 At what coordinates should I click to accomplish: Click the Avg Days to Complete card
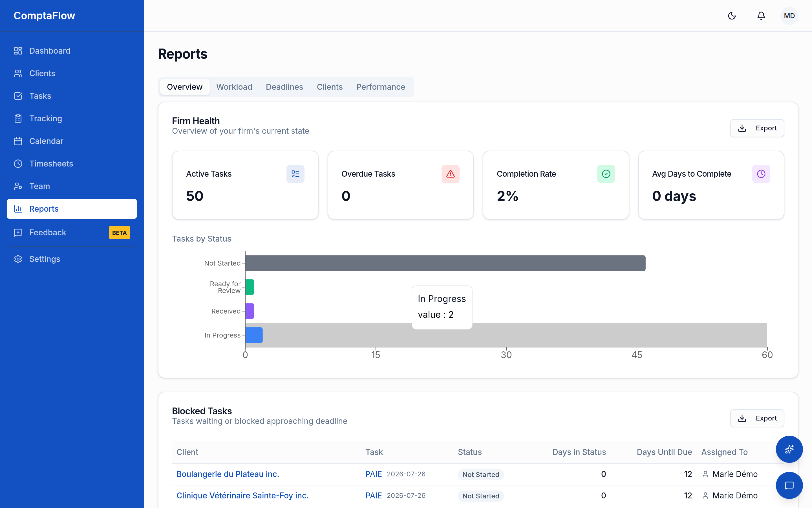[711, 185]
